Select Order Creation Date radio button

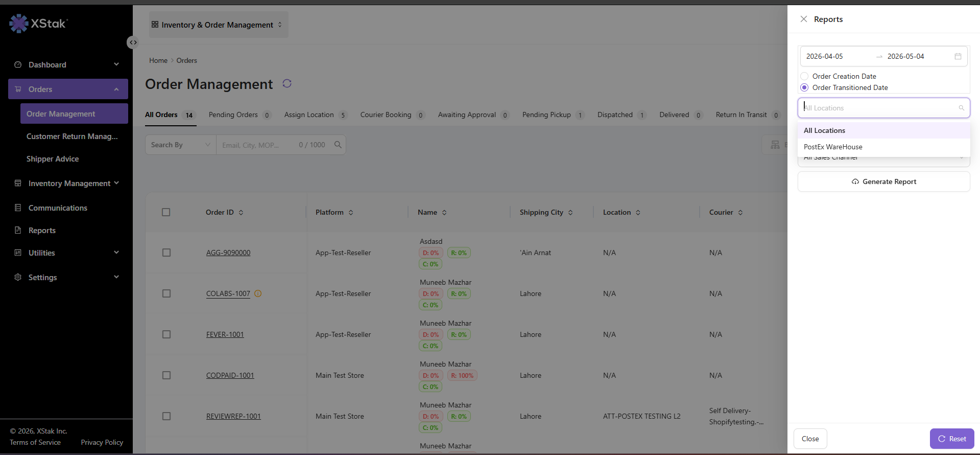click(x=804, y=76)
